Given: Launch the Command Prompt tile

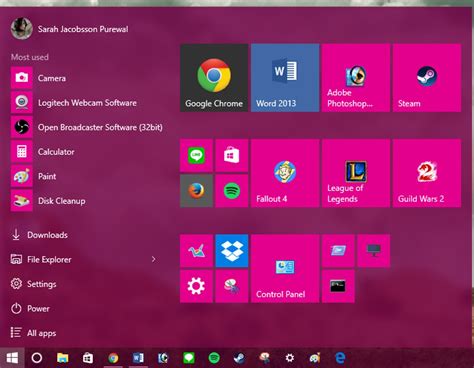Looking at the screenshot, I should click(338, 286).
